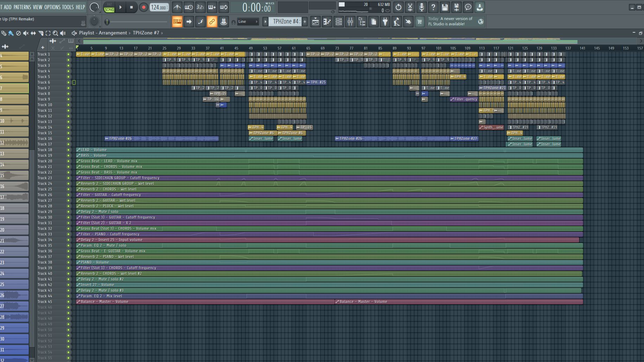The image size is (644, 362).
Task: Click the 124.000 tempo display
Action: click(159, 7)
